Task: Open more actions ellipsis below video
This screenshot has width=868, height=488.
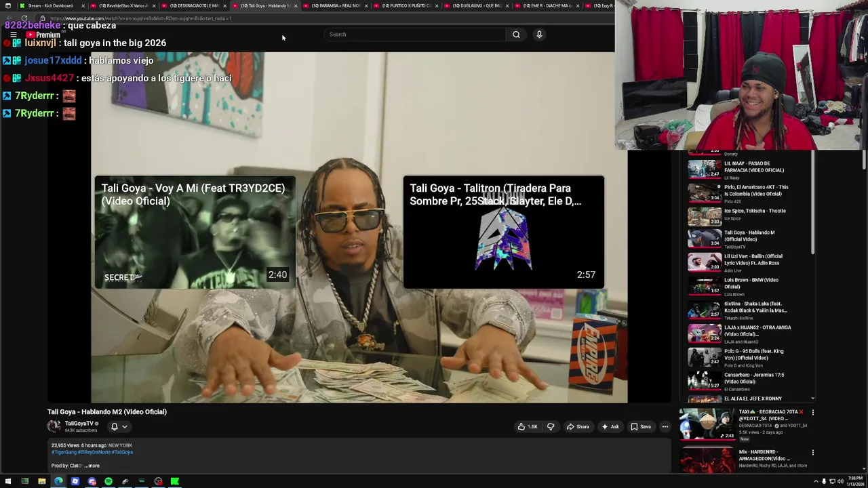Action: (x=665, y=426)
